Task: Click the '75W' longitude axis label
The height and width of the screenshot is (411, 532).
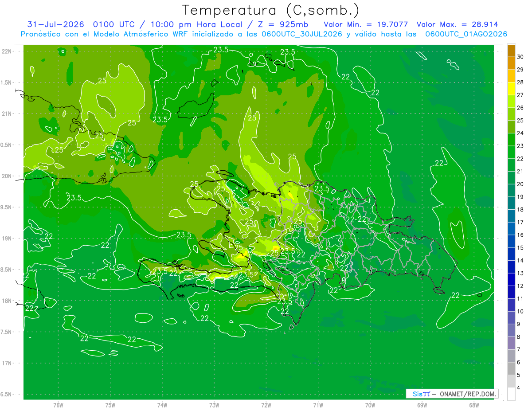Action: [110, 405]
